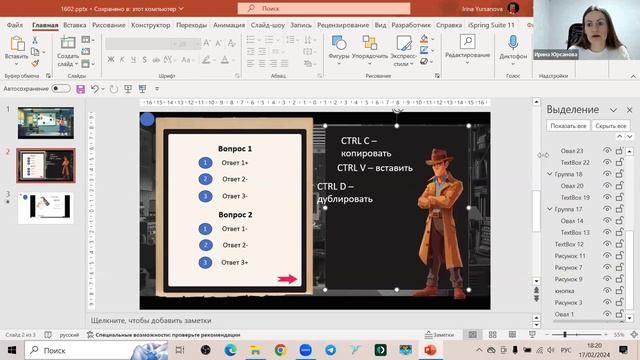Click the Заметки button in status bar

(439, 335)
